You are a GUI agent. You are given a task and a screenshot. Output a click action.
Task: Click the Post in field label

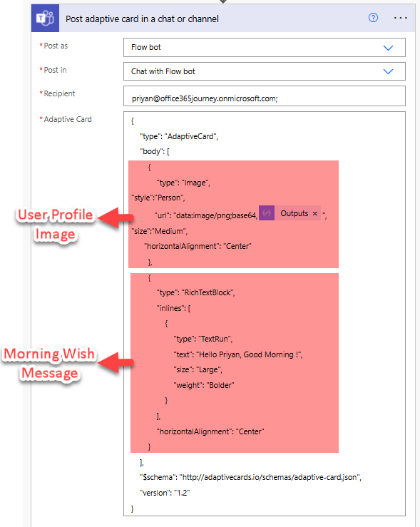[x=55, y=70]
